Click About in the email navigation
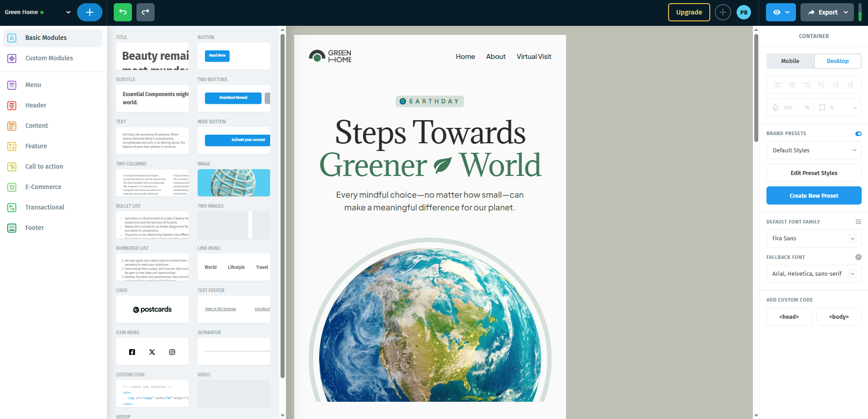The width and height of the screenshot is (868, 419). (496, 57)
